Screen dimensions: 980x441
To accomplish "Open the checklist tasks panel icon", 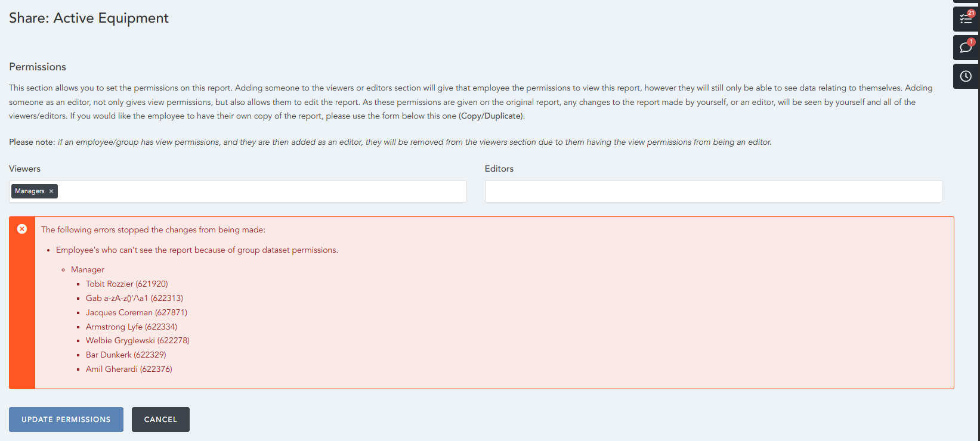I will 964,20.
